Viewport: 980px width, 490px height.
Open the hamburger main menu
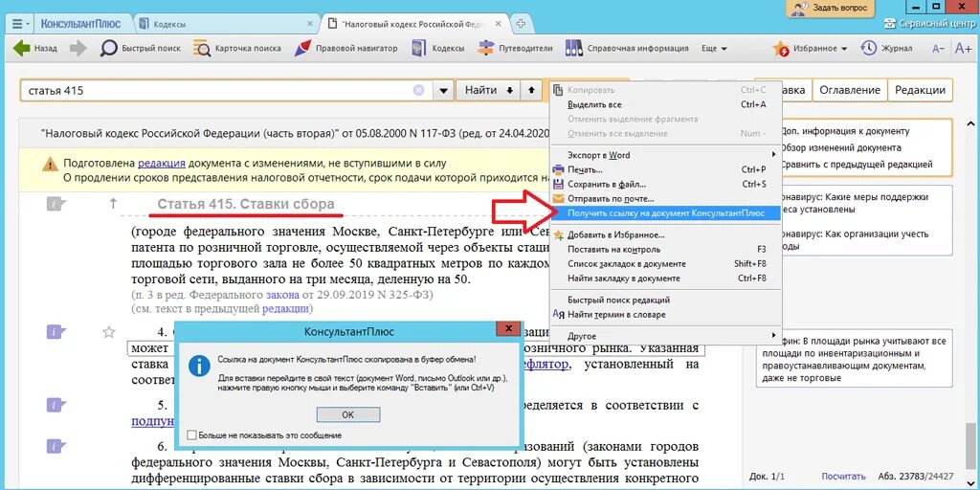[x=19, y=24]
